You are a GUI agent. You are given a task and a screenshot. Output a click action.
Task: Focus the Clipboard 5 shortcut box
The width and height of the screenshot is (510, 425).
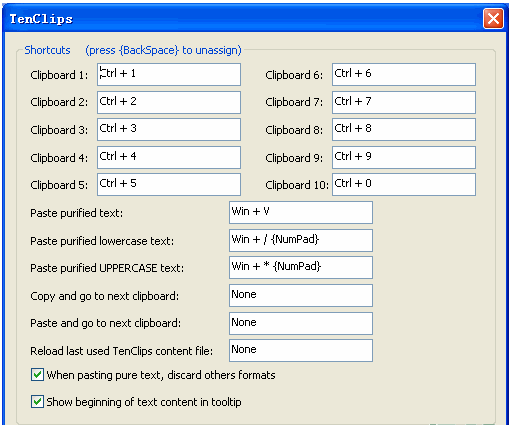[169, 184]
